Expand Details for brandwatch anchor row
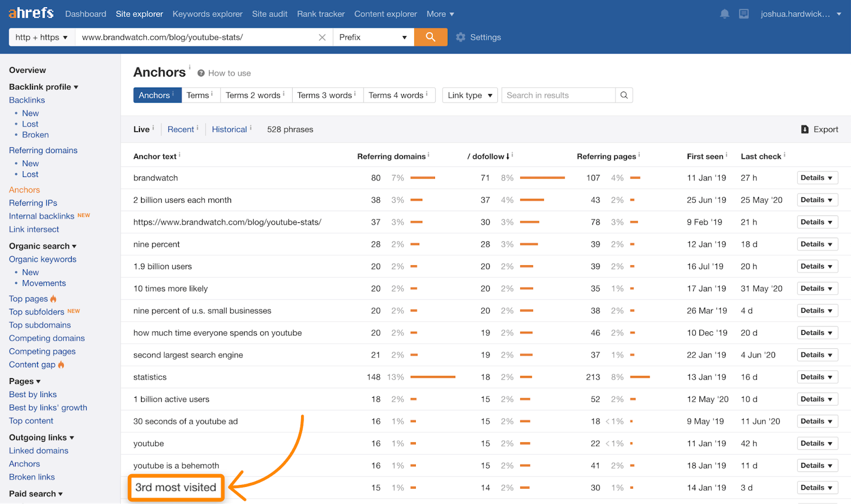851x504 pixels. point(817,178)
